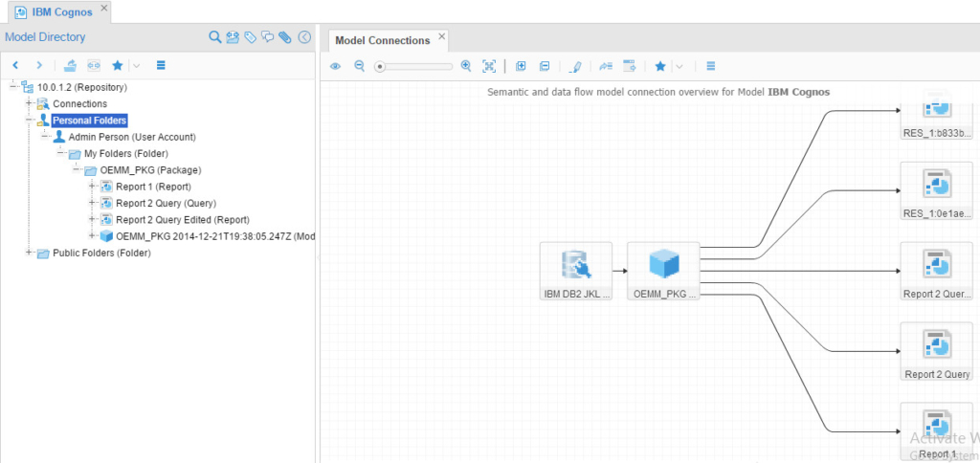Select Admin Person (User Account)
980x463 pixels.
(x=132, y=137)
